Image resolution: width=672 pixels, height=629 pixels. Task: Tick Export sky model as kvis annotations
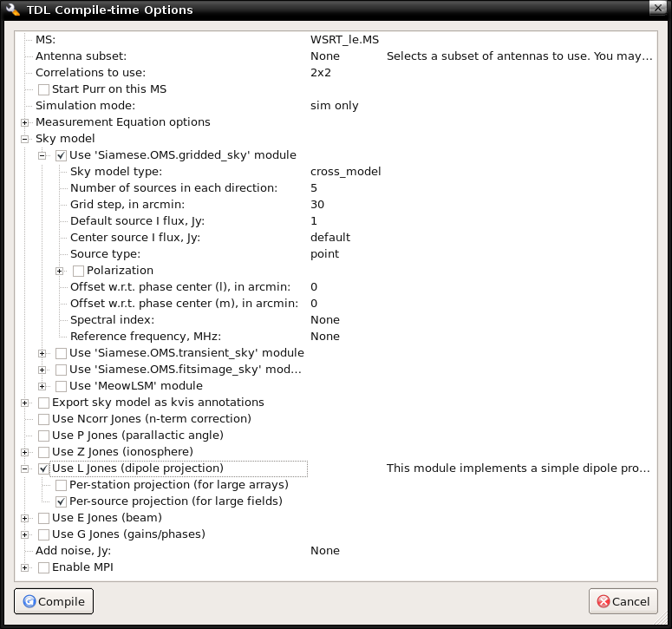(43, 403)
